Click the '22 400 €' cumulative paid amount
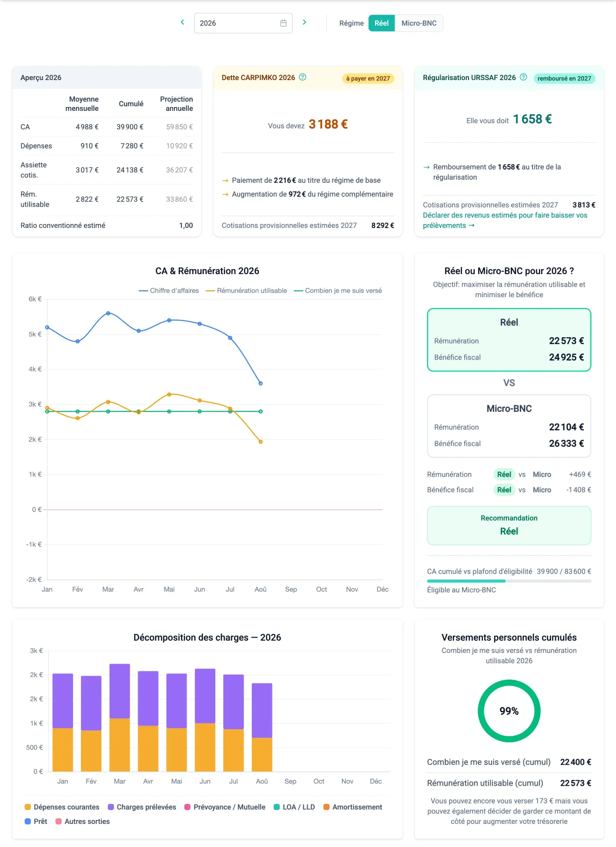616x847 pixels. point(576,762)
